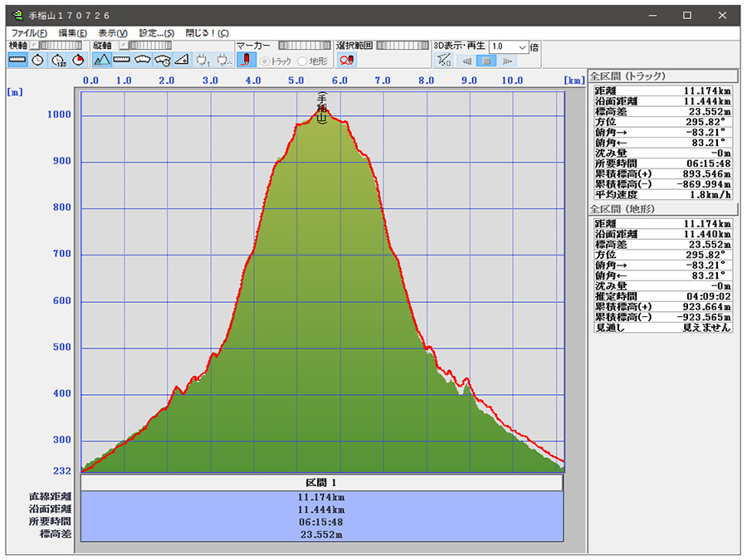Select the トラック radio button
This screenshot has width=747, height=560.
266,61
